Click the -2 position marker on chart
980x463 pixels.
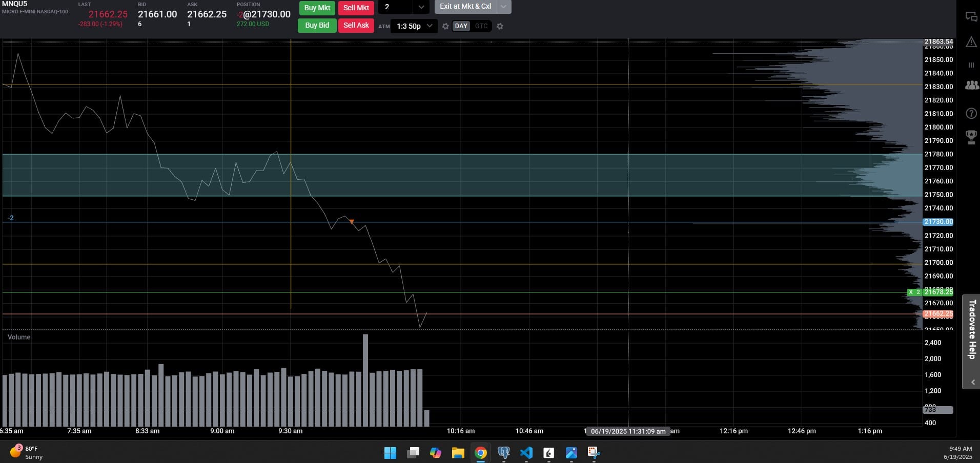10,218
